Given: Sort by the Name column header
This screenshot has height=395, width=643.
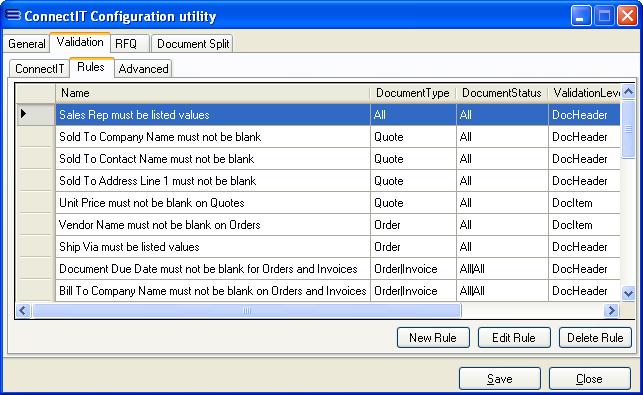Looking at the screenshot, I should point(212,93).
